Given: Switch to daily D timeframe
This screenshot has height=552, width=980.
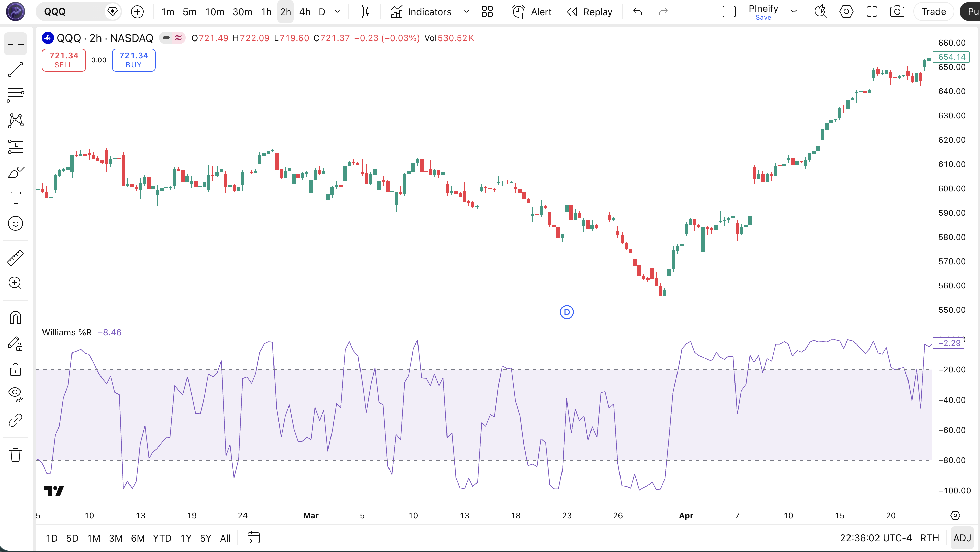Looking at the screenshot, I should click(322, 12).
